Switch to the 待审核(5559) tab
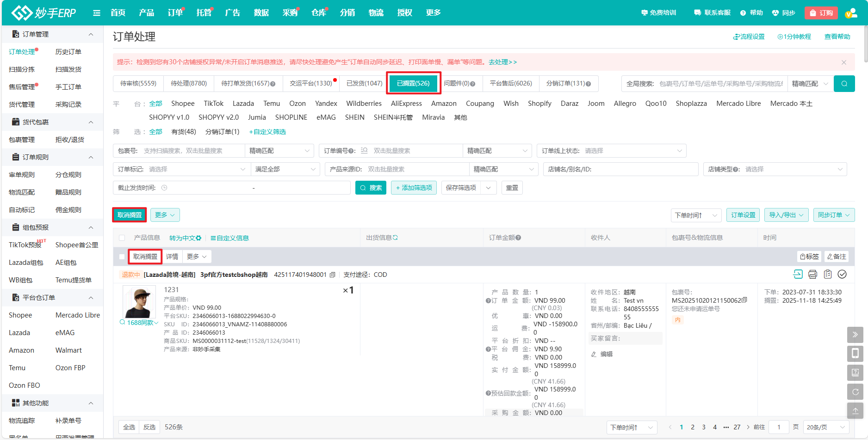This screenshot has width=868, height=440. point(138,84)
